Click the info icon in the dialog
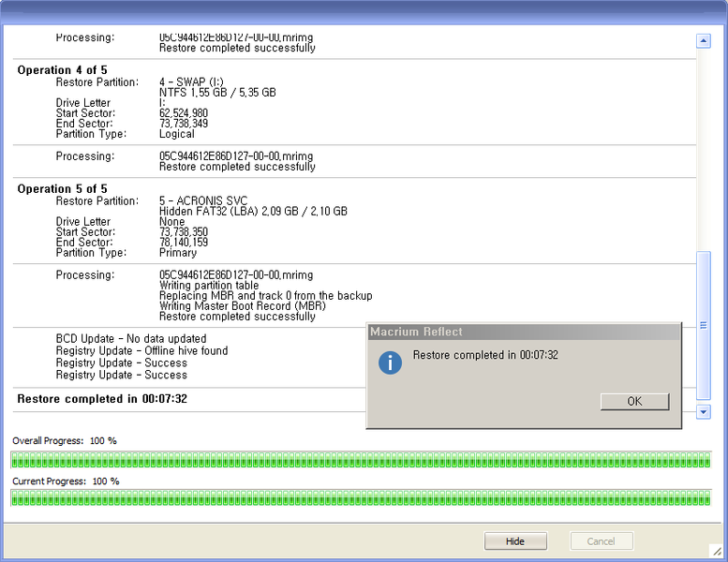Viewport: 728px width, 562px height. point(390,362)
